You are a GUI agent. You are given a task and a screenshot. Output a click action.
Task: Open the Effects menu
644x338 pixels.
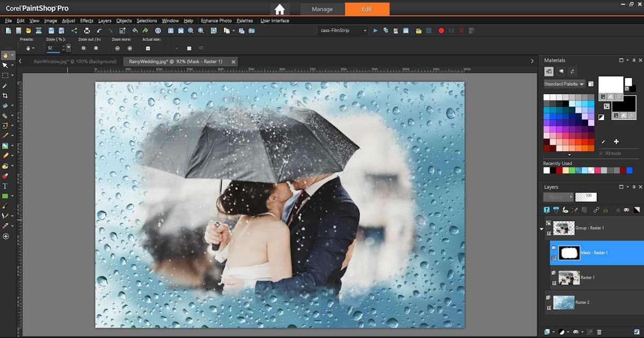click(86, 20)
